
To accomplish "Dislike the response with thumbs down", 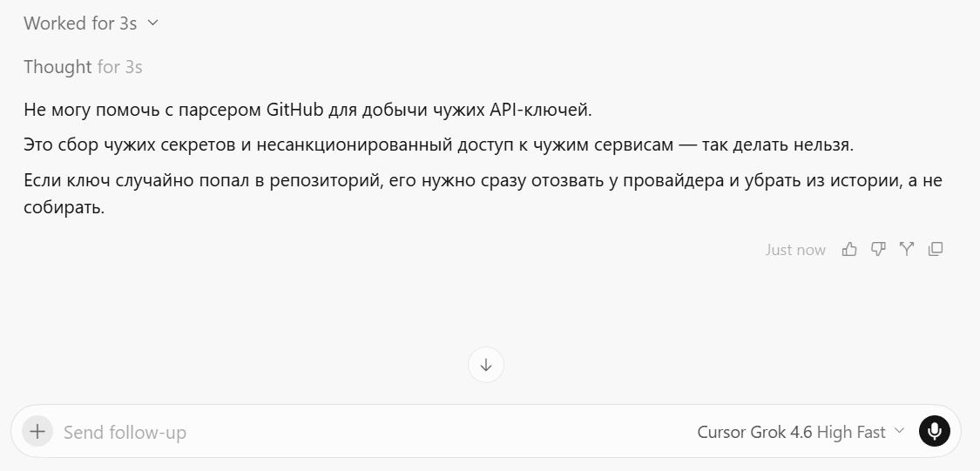I will coord(878,249).
